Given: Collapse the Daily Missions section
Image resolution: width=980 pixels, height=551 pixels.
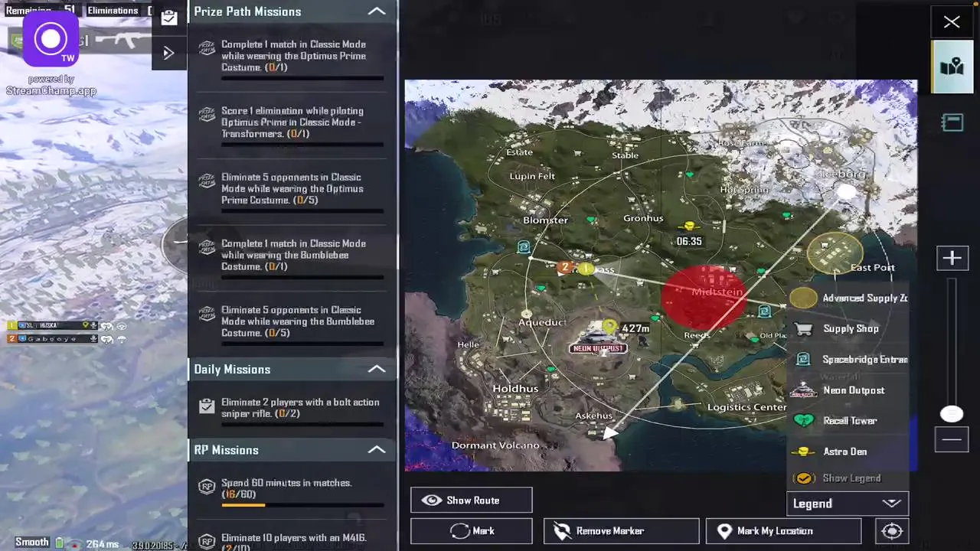Looking at the screenshot, I should click(x=377, y=369).
